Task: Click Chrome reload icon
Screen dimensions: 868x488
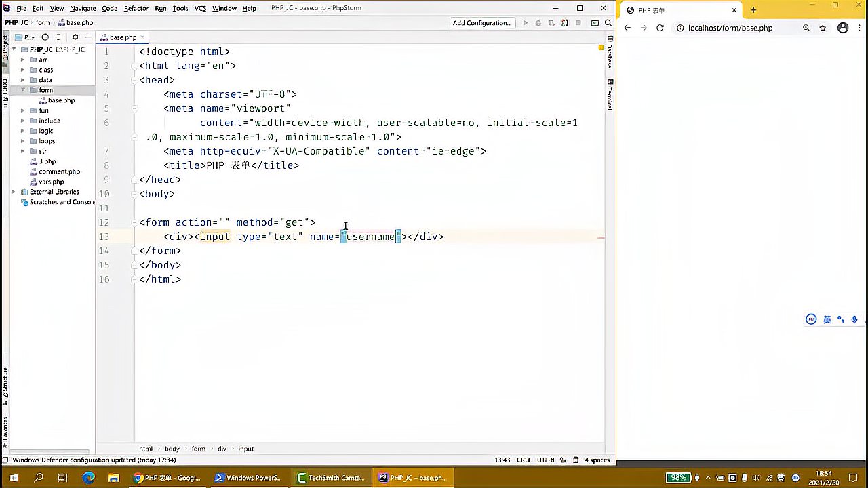Action: 660,28
